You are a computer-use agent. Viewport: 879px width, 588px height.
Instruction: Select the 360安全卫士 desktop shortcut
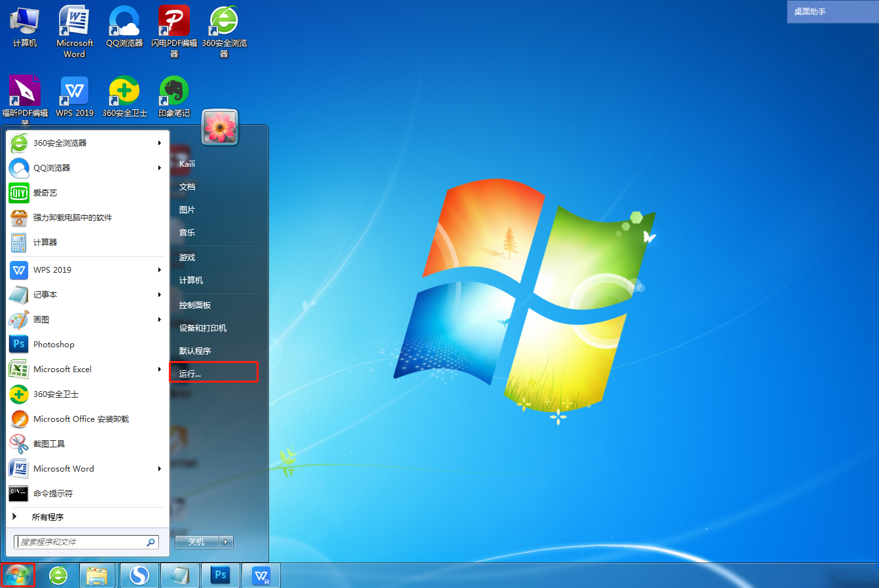pyautogui.click(x=124, y=97)
